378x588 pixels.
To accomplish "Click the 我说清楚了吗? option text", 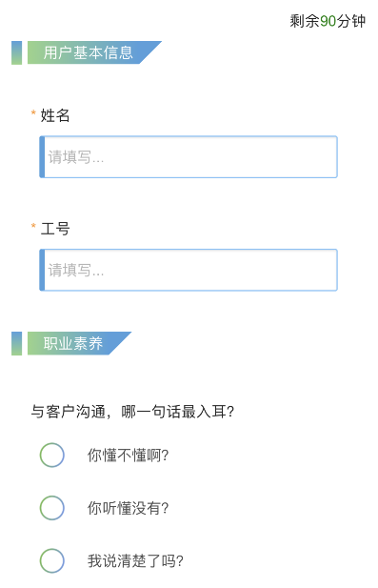I will [x=135, y=561].
